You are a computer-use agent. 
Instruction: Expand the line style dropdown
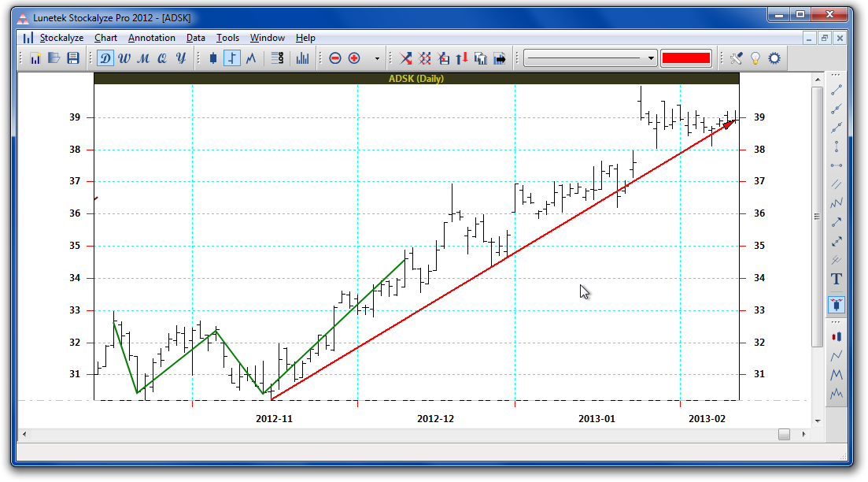pyautogui.click(x=651, y=58)
